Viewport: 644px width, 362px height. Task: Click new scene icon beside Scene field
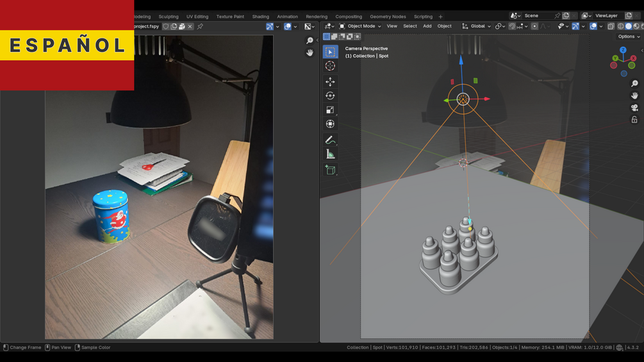[566, 15]
